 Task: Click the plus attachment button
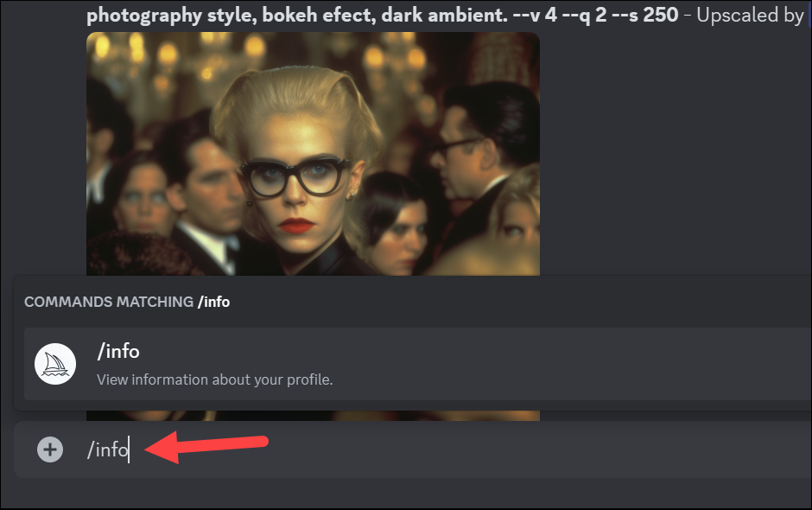tap(50, 449)
